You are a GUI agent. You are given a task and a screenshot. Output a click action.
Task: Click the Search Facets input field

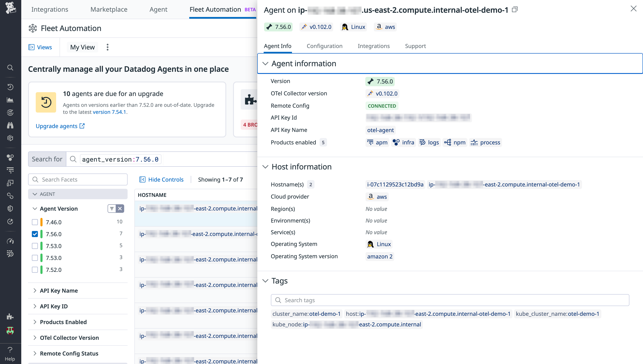point(78,179)
